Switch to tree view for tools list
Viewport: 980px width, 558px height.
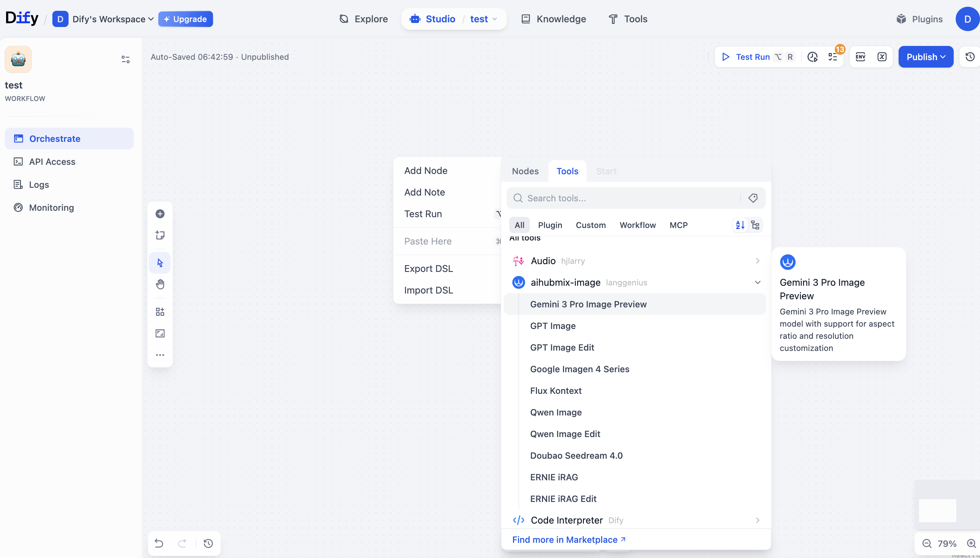pos(755,225)
